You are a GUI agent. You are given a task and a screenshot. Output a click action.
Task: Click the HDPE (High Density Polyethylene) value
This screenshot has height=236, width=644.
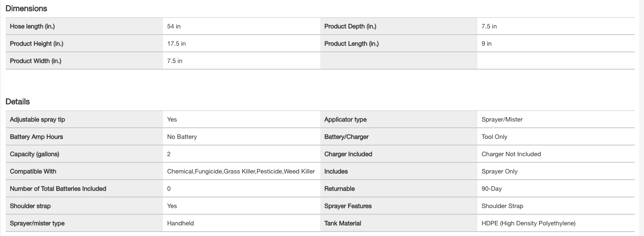point(528,223)
